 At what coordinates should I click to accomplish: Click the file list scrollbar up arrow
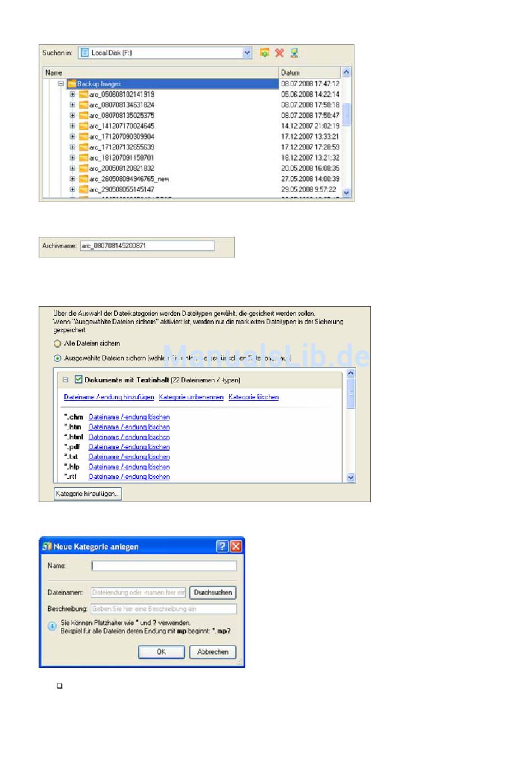pos(346,72)
